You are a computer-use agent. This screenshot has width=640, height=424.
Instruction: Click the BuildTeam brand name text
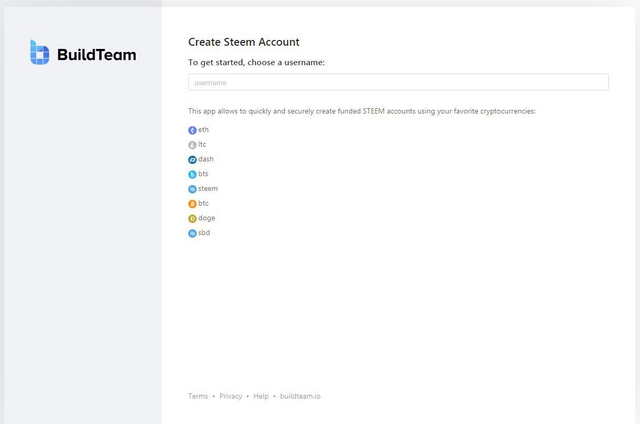(97, 55)
